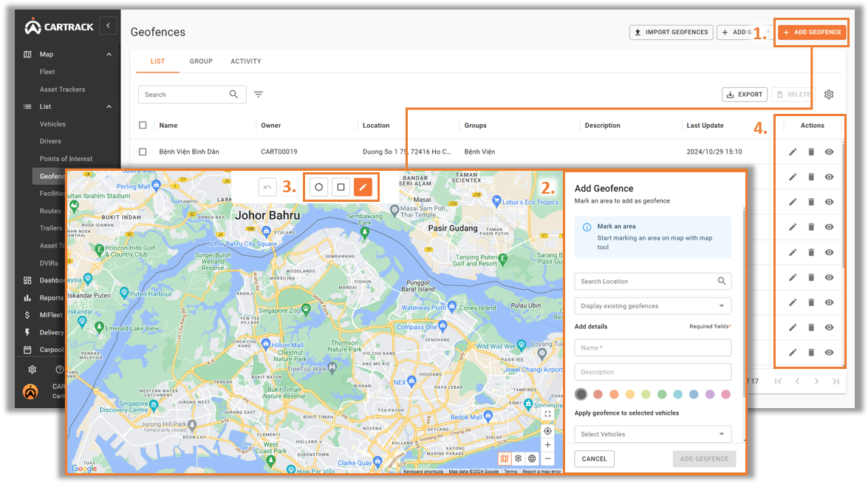Viewport: 868px width, 485px height.
Task: Click the Name field under Add details
Action: click(652, 347)
